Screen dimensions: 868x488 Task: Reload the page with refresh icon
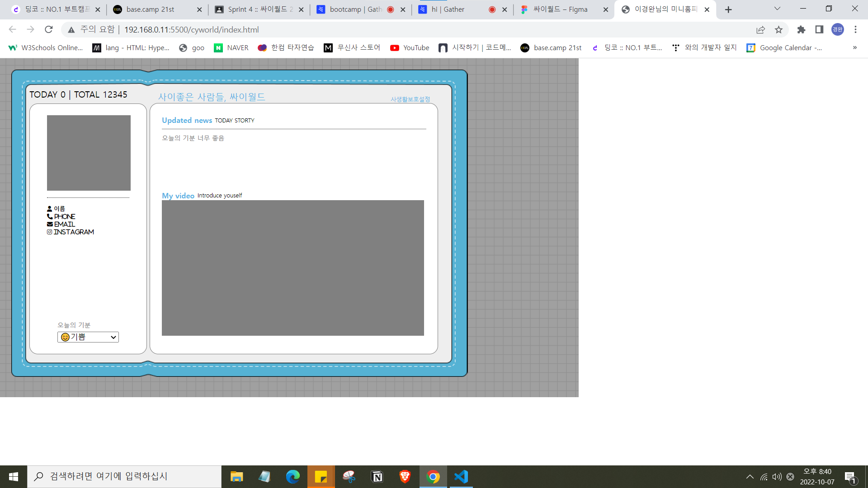click(x=49, y=29)
